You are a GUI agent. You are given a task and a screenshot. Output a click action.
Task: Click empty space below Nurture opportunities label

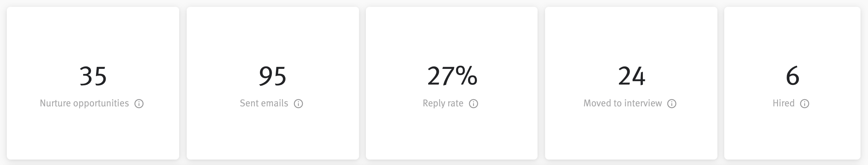point(93,136)
